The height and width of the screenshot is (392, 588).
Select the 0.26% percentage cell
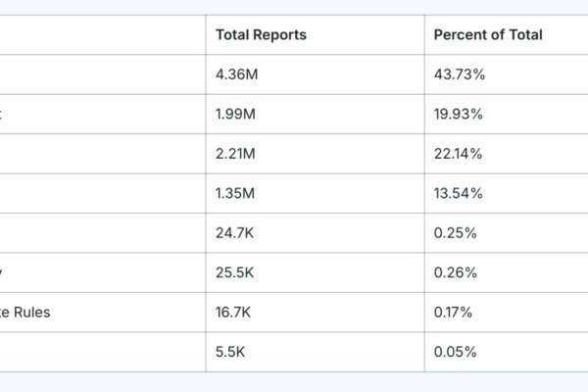click(x=454, y=272)
